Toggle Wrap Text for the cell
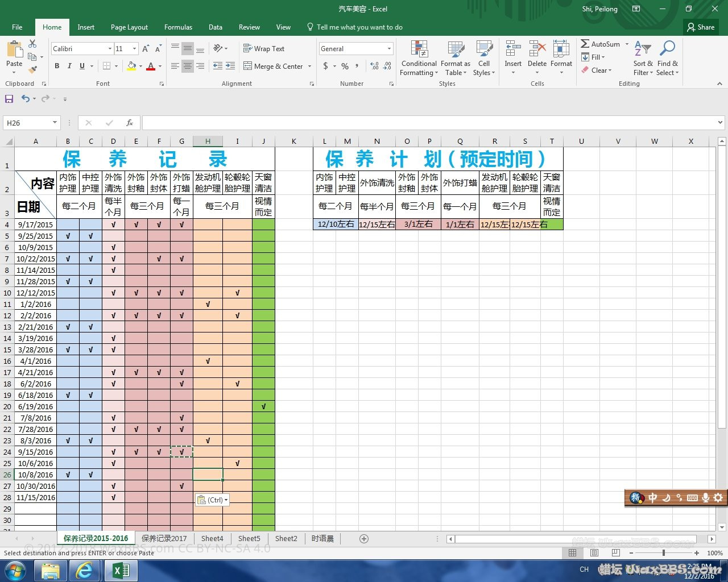The image size is (728, 582). [264, 49]
